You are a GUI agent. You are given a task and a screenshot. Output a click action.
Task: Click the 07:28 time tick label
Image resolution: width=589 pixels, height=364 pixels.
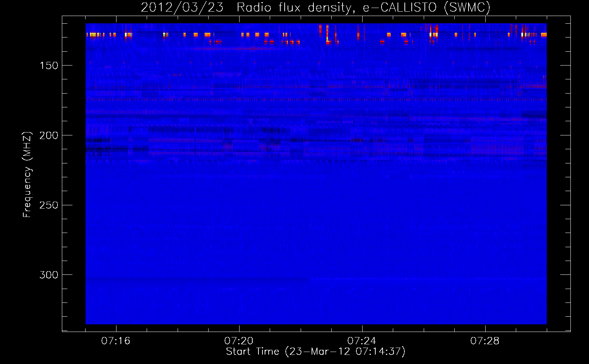(485, 341)
